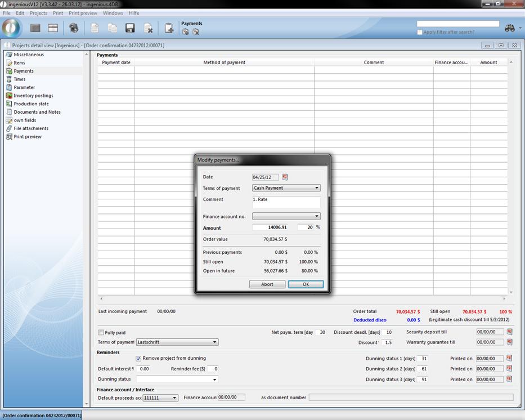The image size is (525, 420).
Task: Click the save floppy disk toolbar icon
Action: (x=130, y=28)
